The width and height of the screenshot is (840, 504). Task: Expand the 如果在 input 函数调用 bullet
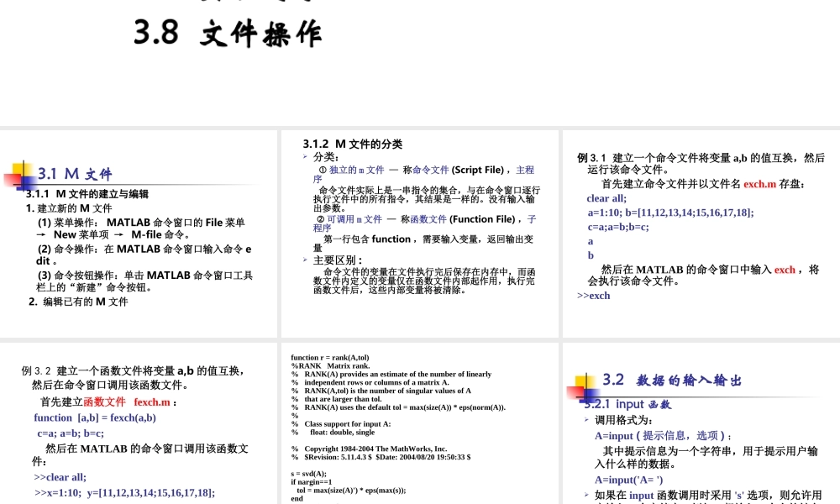pos(585,495)
